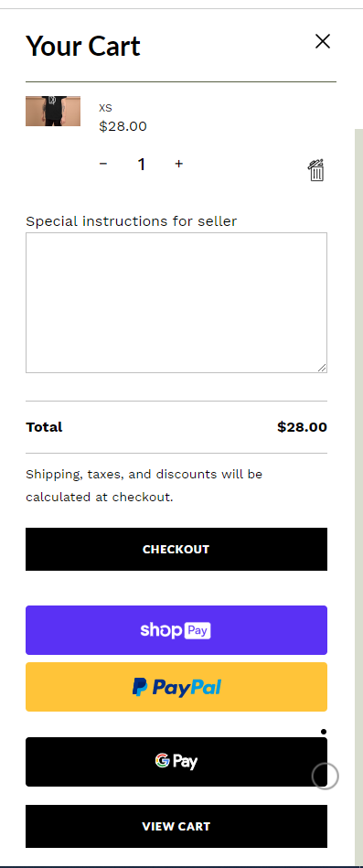Pay with the yellow PayPal button
The image size is (363, 868).
tap(176, 687)
